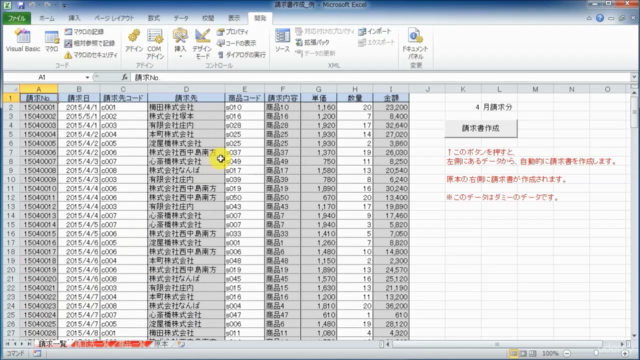
Task: Switch to the Page Layout (ページレイアウト) tab
Action: [114, 18]
